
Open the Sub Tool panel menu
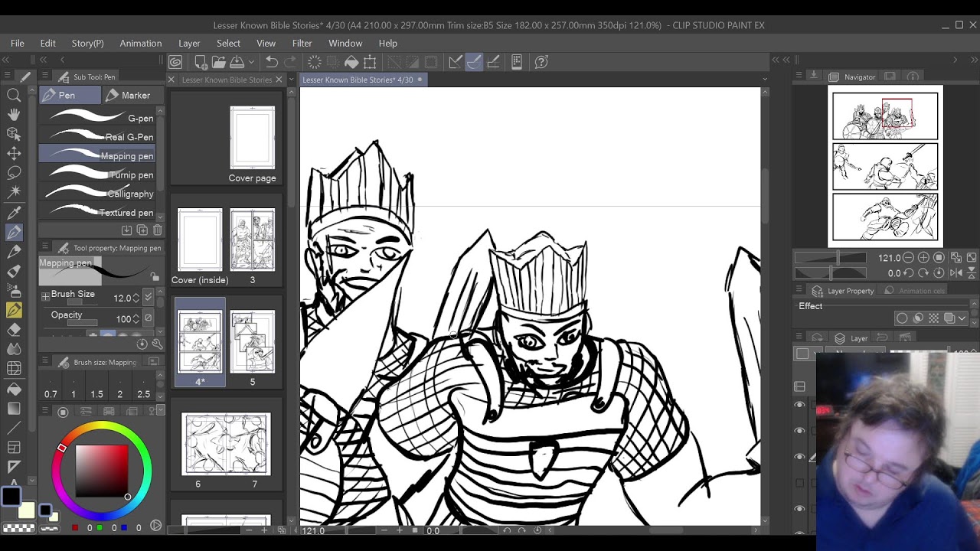(x=45, y=77)
